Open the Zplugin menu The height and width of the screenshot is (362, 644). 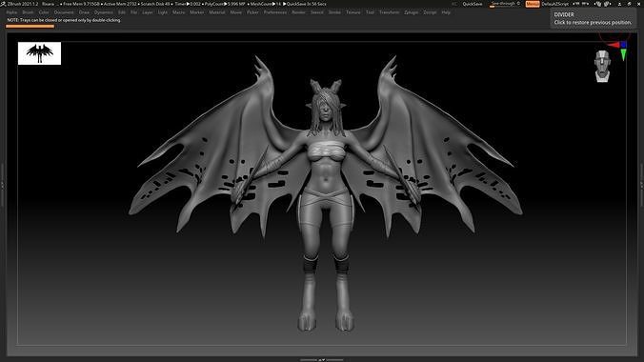coord(412,12)
